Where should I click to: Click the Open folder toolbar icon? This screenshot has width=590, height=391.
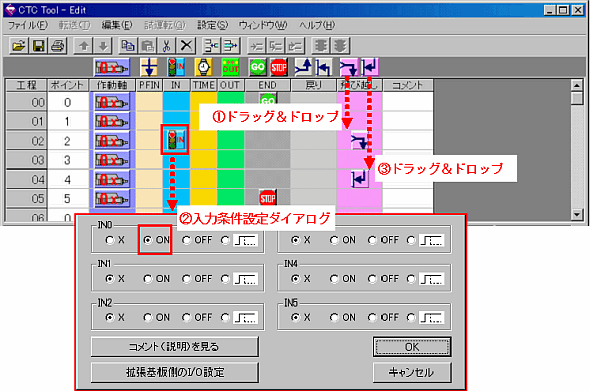tap(18, 46)
